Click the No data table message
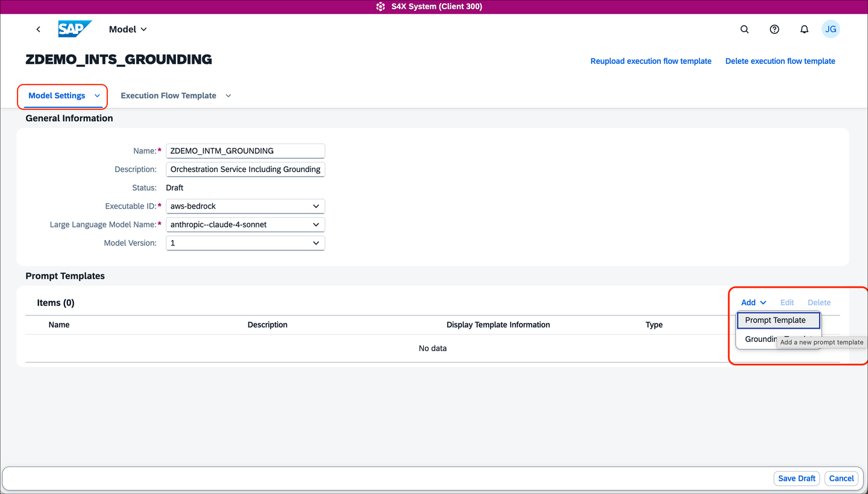Image resolution: width=868 pixels, height=494 pixels. click(433, 348)
